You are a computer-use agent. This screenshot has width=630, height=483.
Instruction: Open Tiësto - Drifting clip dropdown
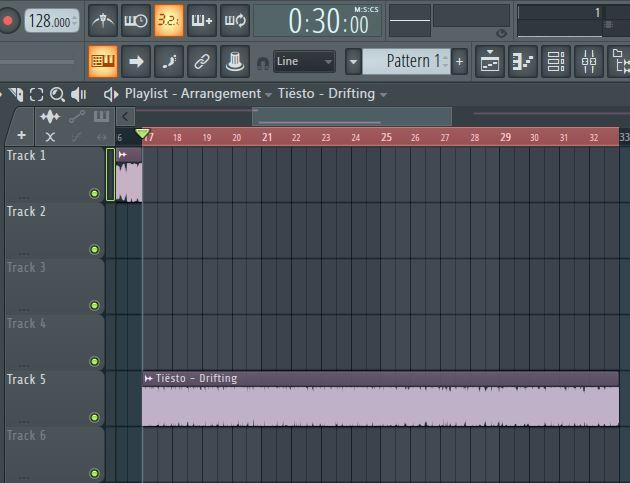coord(332,94)
